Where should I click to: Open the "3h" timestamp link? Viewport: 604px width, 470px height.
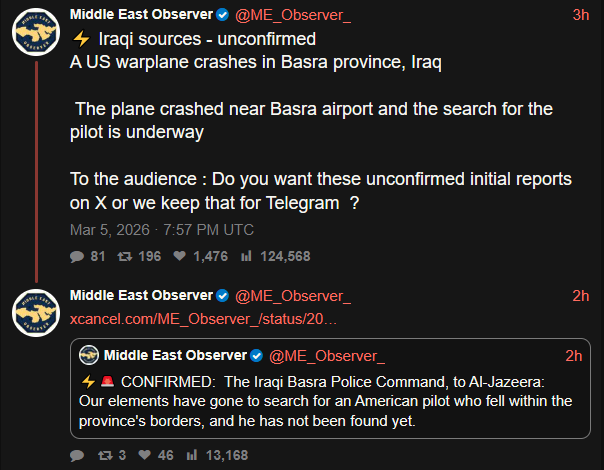click(x=580, y=15)
